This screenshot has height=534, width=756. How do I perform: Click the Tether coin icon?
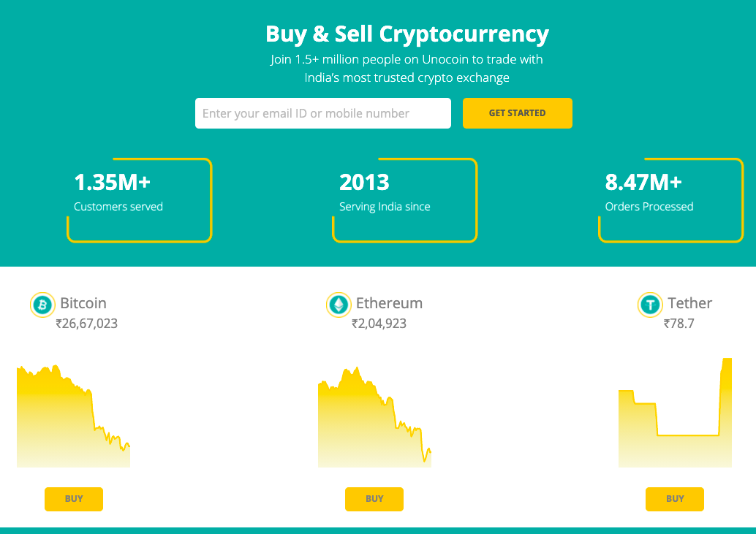650,305
